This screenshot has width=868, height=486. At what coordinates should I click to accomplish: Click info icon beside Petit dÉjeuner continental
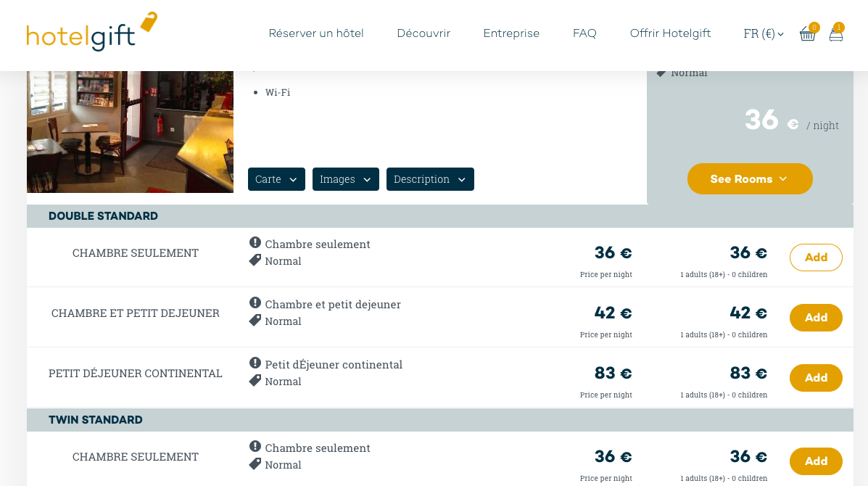(x=255, y=363)
